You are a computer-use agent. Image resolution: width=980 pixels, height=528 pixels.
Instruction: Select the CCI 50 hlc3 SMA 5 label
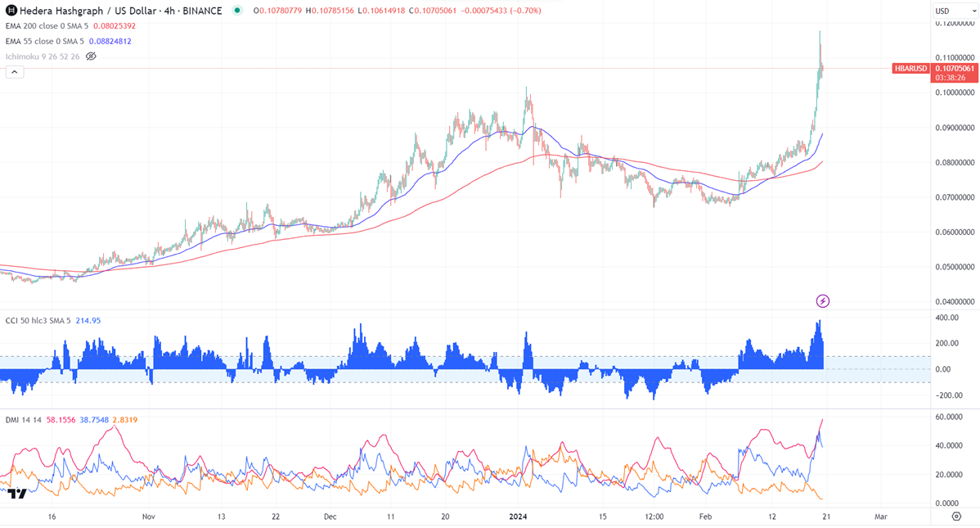point(38,320)
